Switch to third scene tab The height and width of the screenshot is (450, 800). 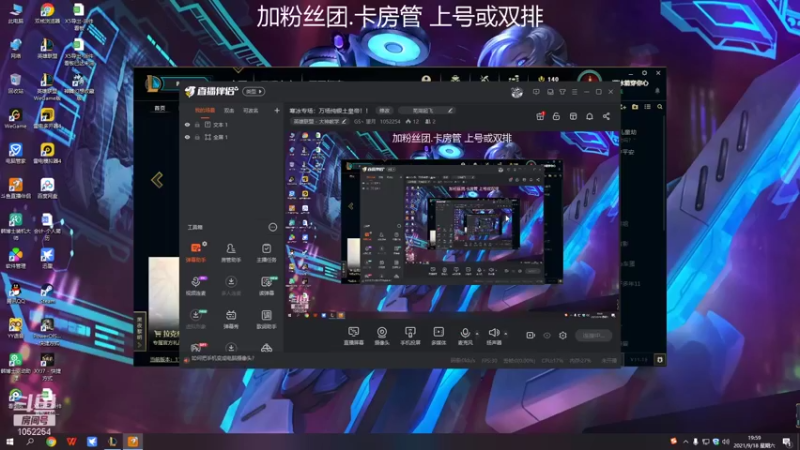click(x=251, y=110)
